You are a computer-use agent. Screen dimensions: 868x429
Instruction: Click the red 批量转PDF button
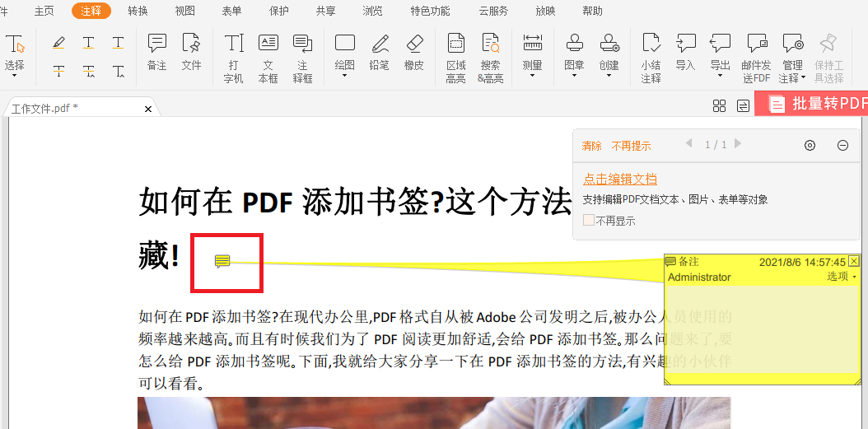[x=811, y=104]
